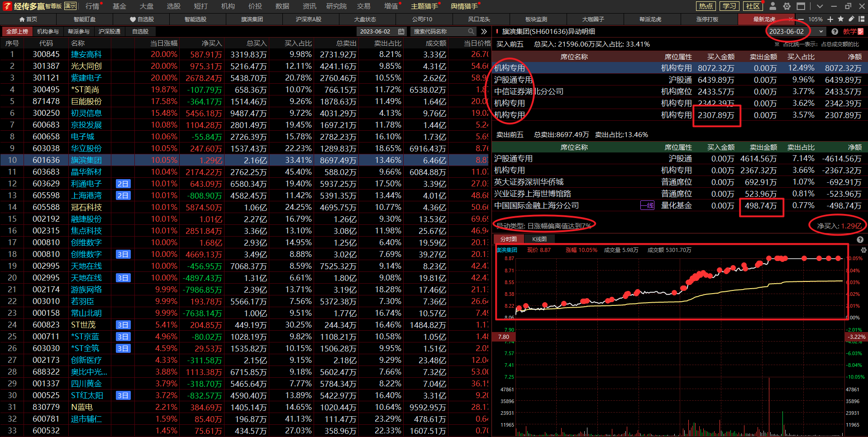Select the 全部上榜 filter tab
This screenshot has width=868, height=437.
pos(17,31)
